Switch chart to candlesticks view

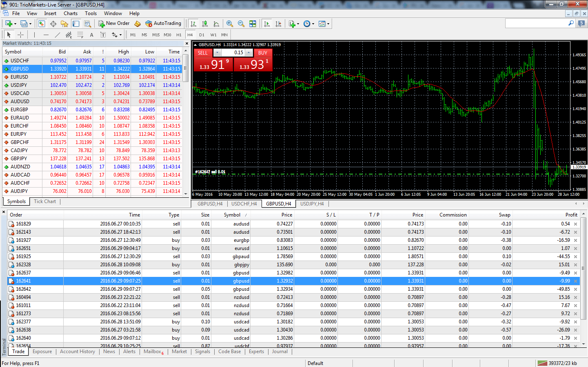pyautogui.click(x=205, y=24)
